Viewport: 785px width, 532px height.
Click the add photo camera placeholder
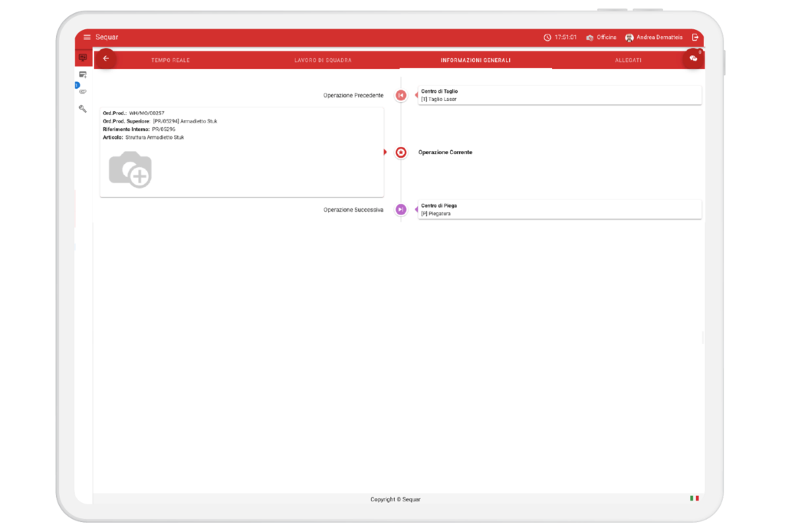point(130,169)
